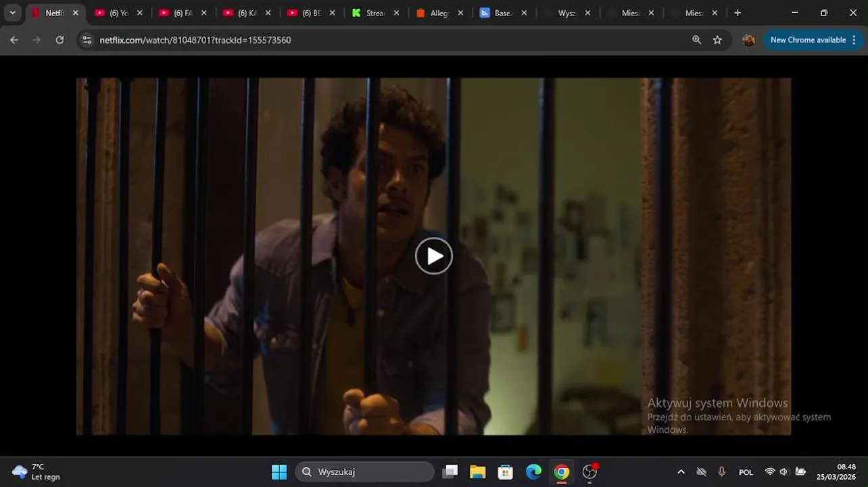868x487 pixels.
Task: Close the Netflix tab
Action: 76,13
